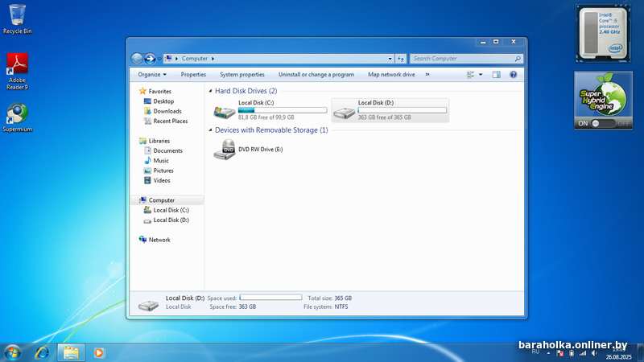Open the address bar history dropdown

click(x=390, y=59)
